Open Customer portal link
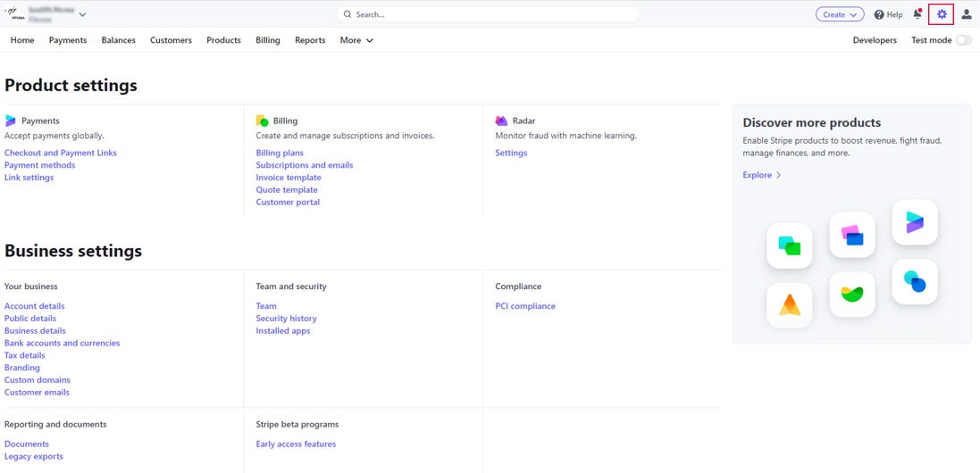 [288, 203]
